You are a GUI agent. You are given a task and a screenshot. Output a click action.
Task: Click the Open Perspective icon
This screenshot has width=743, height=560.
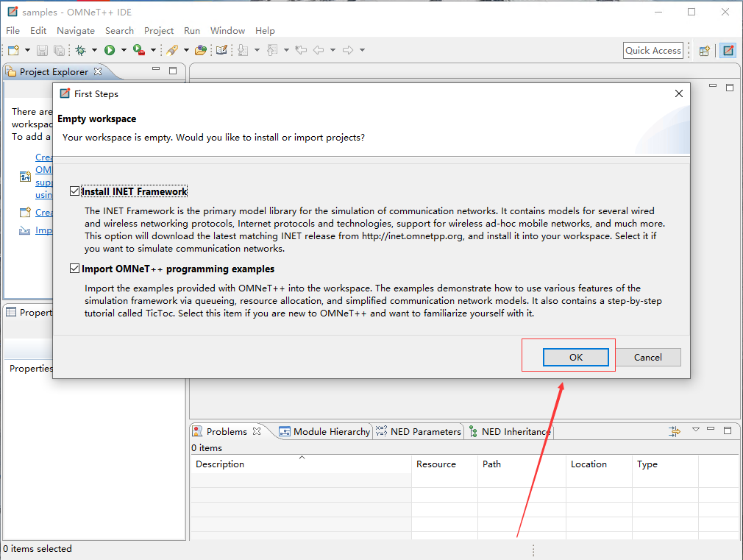[705, 50]
